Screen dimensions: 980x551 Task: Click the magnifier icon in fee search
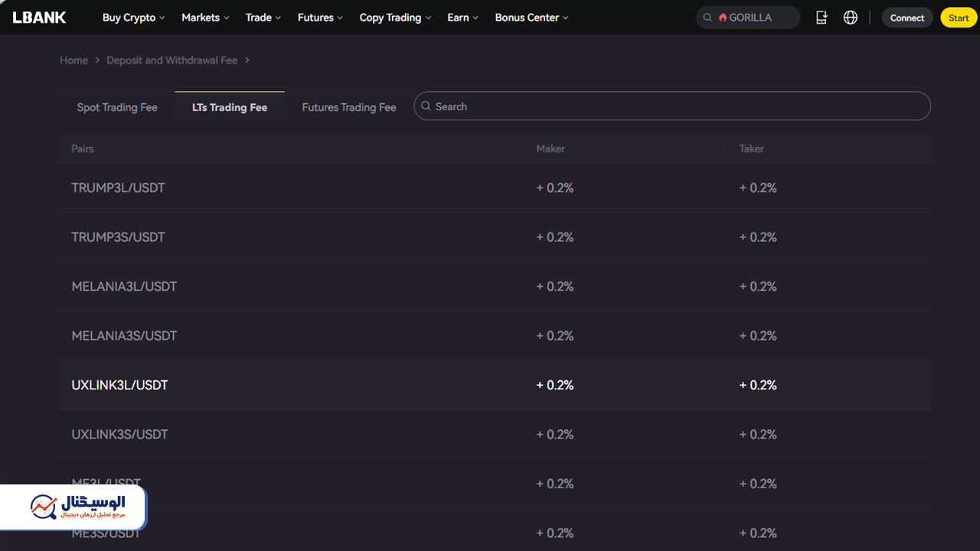(x=426, y=106)
